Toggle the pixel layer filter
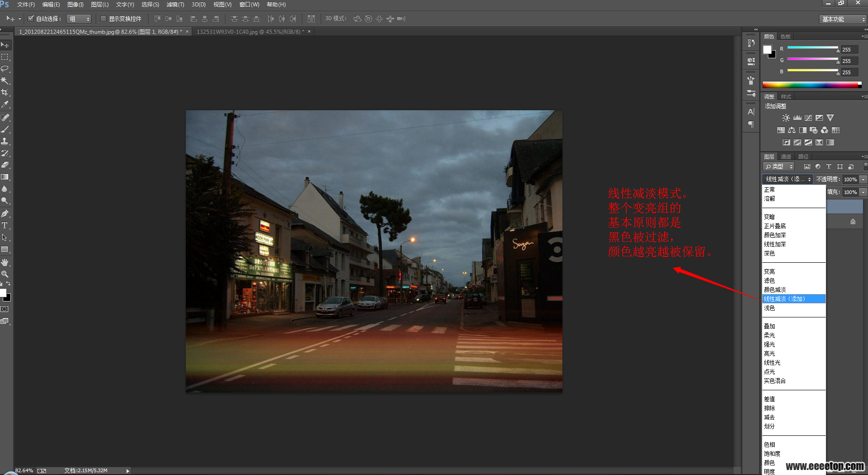 tap(807, 167)
